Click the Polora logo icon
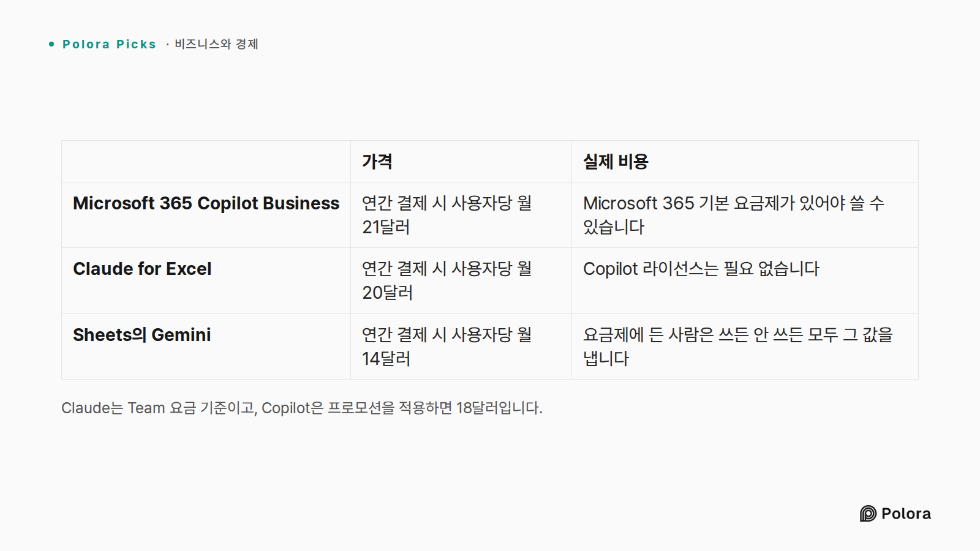The height and width of the screenshot is (551, 980). tap(868, 514)
